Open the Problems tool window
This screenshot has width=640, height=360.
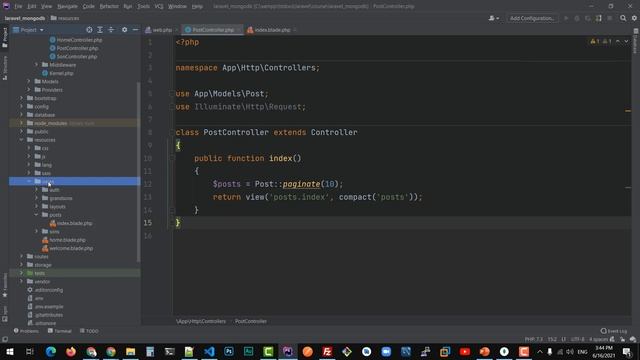coord(27,331)
